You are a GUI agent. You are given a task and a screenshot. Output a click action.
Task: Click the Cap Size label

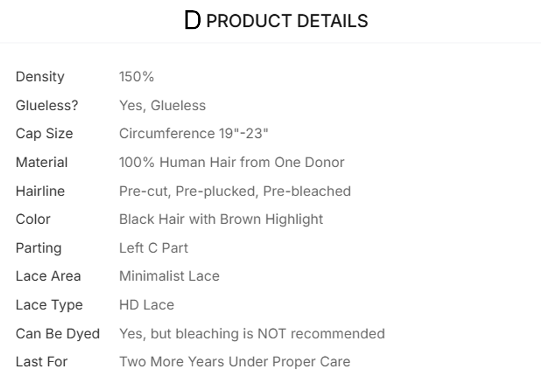tap(44, 134)
